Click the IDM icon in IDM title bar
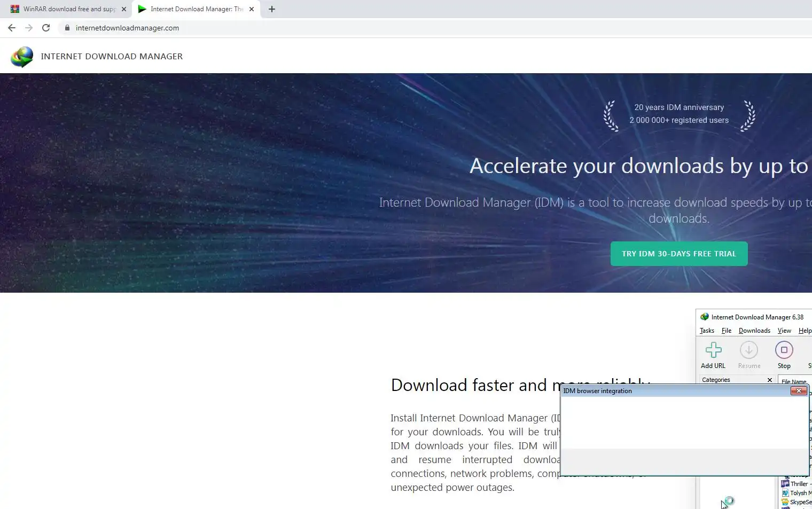Screen dimensions: 812x509 point(705,317)
